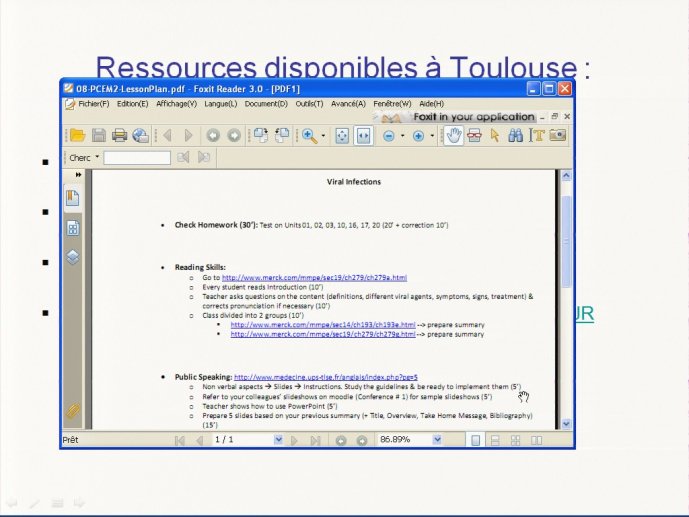Click the Fit Width icon
Screen dimensions: 689x517
tap(363, 136)
